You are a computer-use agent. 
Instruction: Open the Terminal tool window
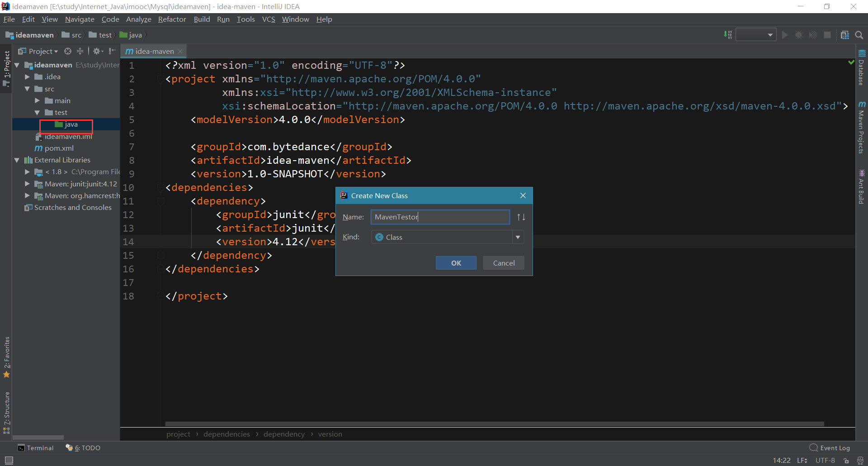click(36, 448)
